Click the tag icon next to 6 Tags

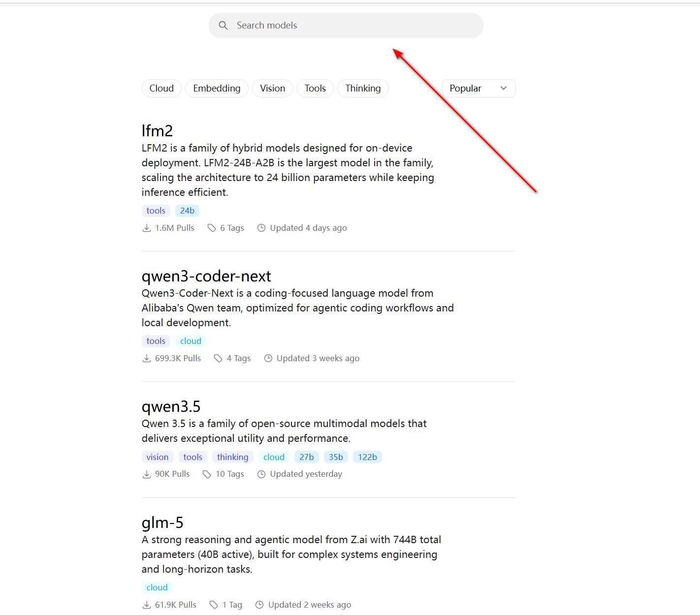212,228
